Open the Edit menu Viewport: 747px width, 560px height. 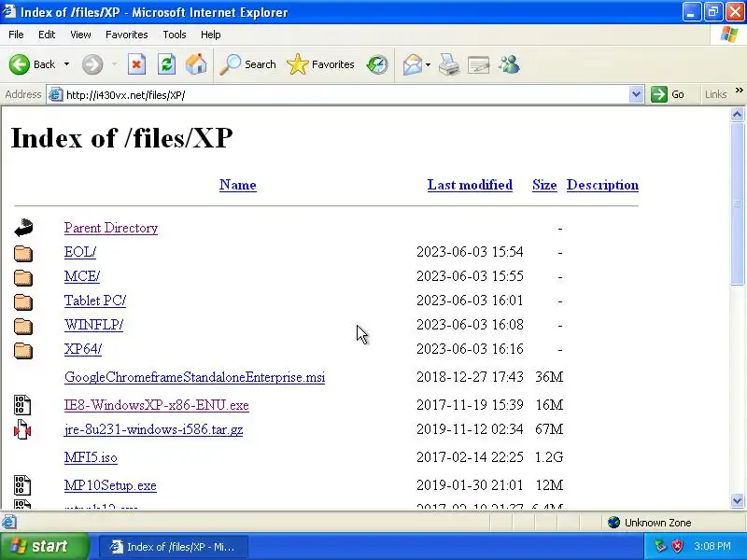click(x=47, y=35)
